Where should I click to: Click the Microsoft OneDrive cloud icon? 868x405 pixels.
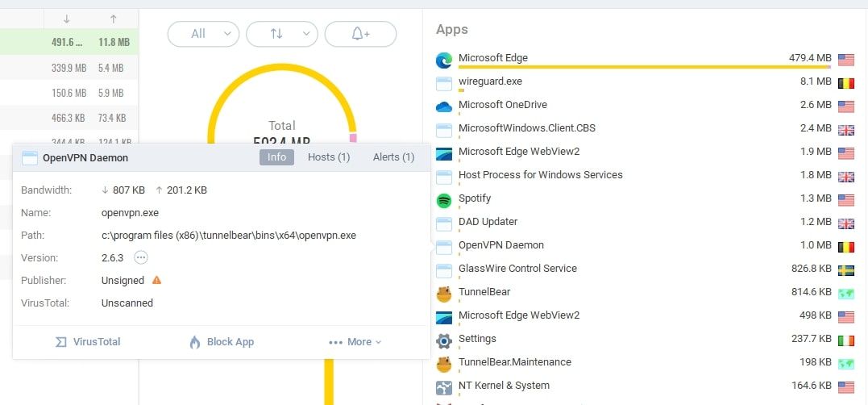(x=444, y=106)
